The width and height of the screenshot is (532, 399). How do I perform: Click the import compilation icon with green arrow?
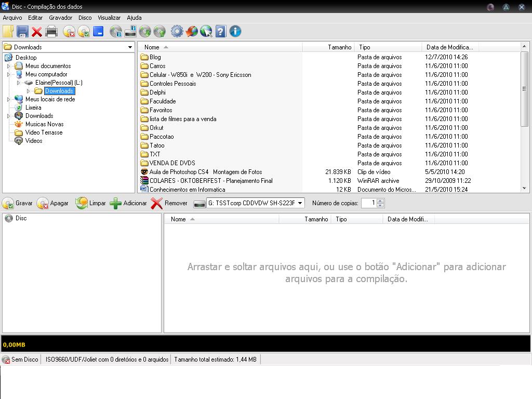(144, 32)
